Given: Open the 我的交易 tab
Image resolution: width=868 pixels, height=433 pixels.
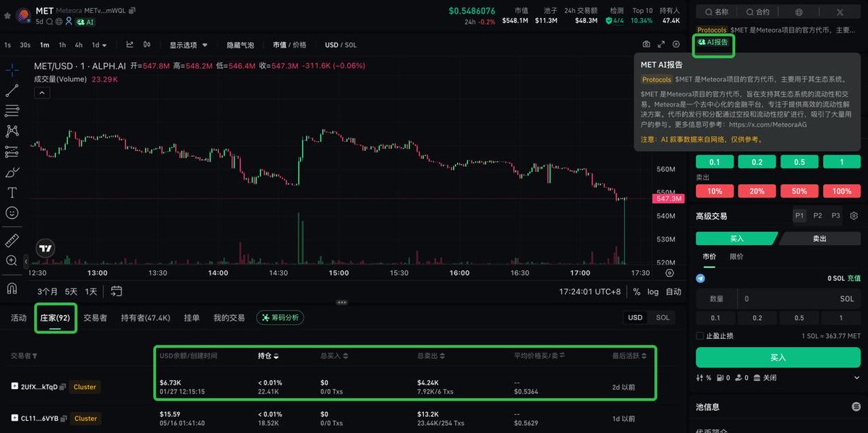Looking at the screenshot, I should (x=229, y=318).
